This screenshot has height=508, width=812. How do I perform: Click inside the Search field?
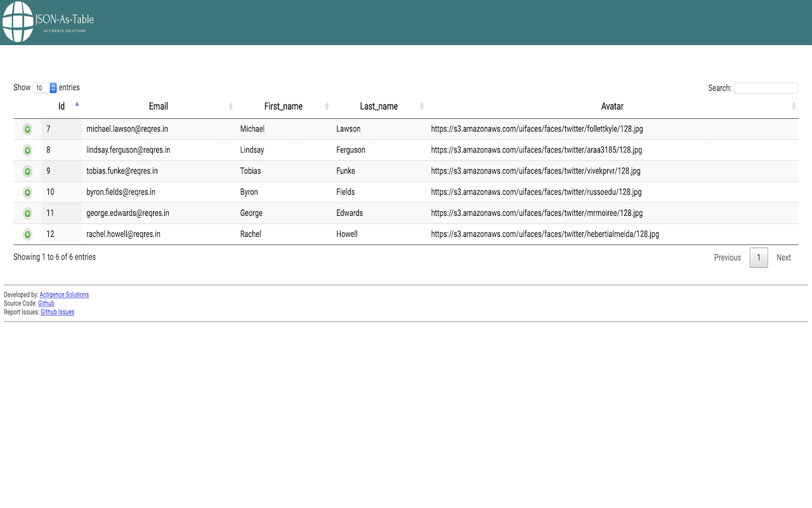(766, 88)
